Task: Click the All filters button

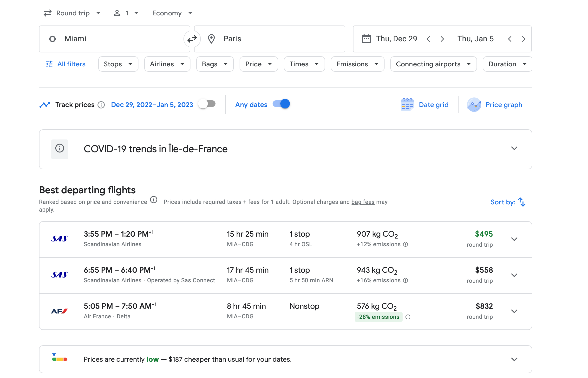Action: pos(65,64)
